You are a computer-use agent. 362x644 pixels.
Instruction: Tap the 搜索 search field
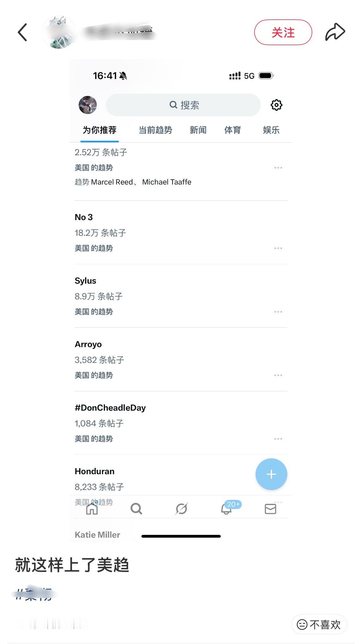click(x=183, y=105)
